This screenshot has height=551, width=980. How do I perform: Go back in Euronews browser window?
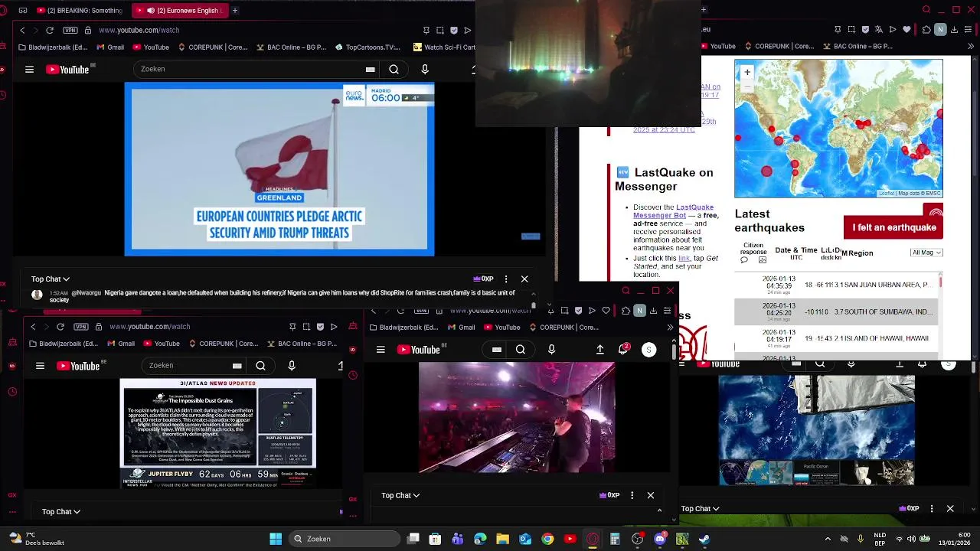tap(22, 30)
